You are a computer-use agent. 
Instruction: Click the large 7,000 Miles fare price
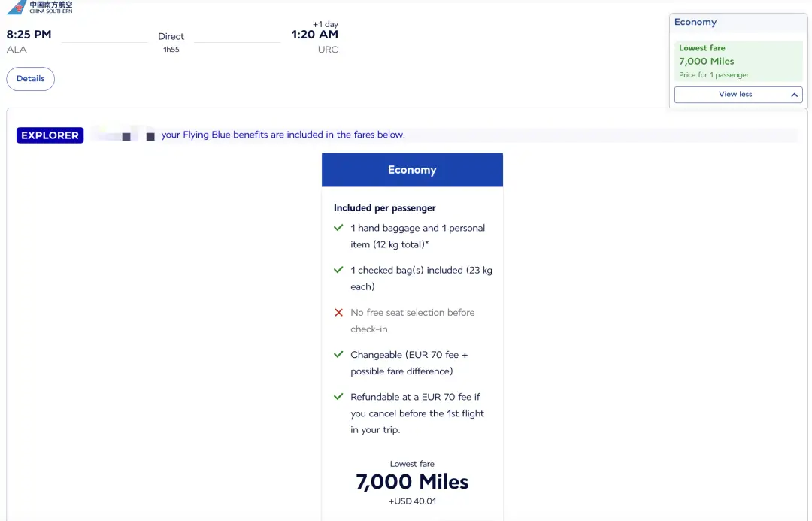click(x=412, y=482)
